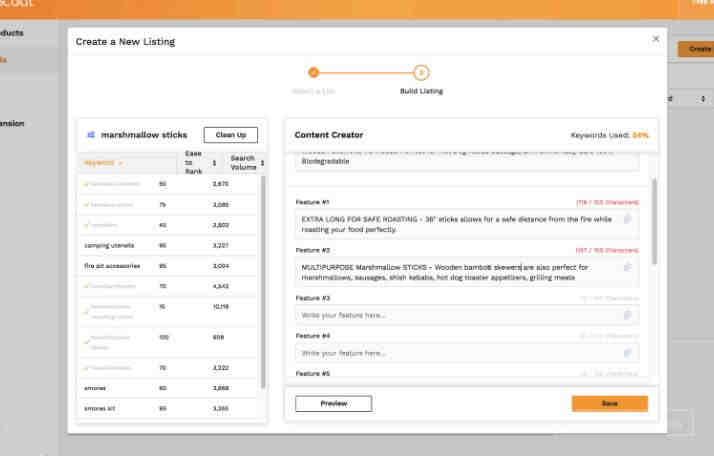Image resolution: width=714 pixels, height=456 pixels.
Task: Click into the Feature #1 text box
Action: pos(467,224)
